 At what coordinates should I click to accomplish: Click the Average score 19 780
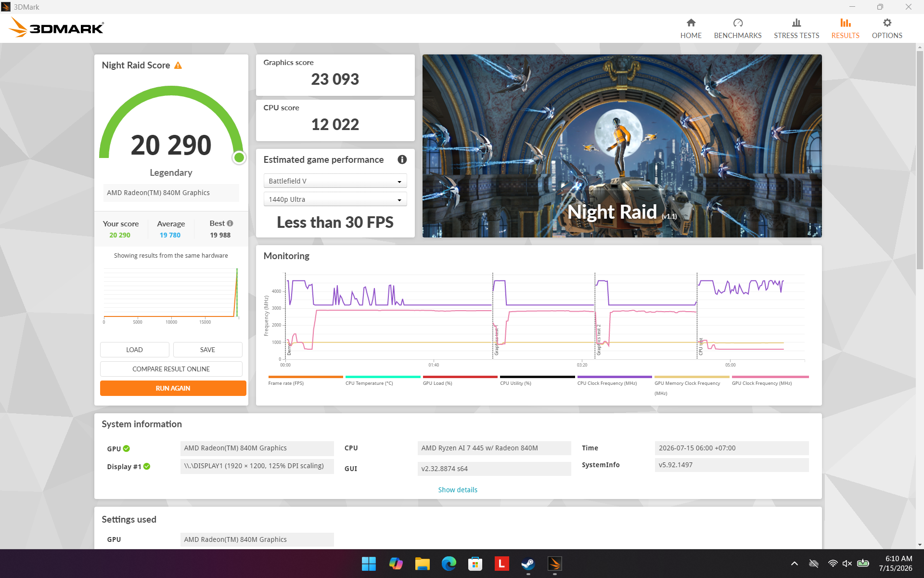(x=170, y=235)
